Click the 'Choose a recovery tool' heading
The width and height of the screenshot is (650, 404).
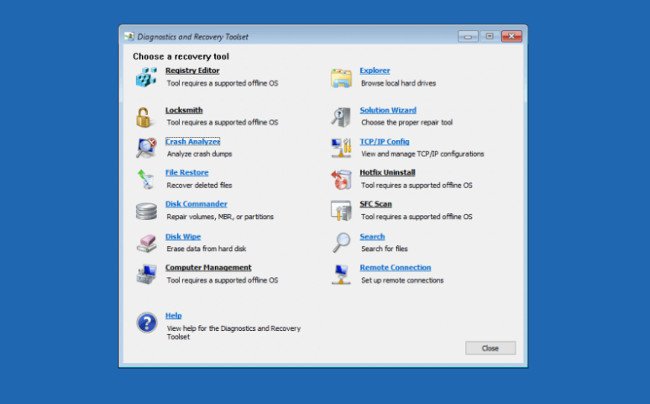click(181, 56)
